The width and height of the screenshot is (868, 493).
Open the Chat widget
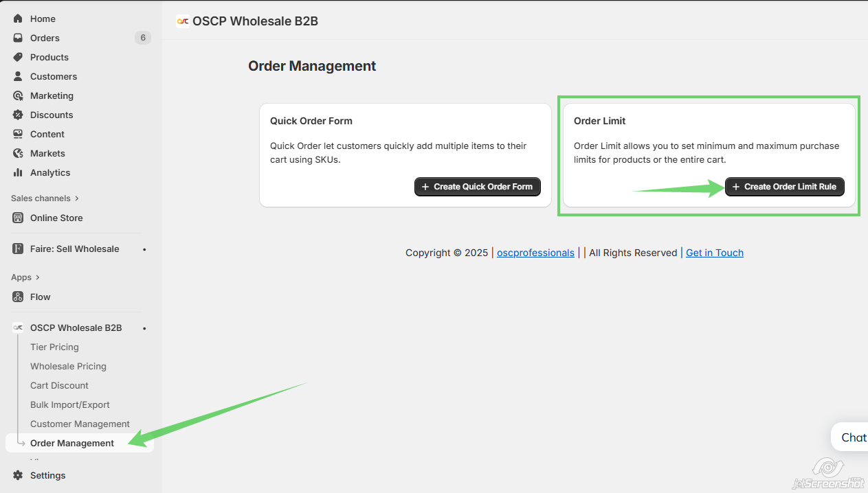click(853, 437)
